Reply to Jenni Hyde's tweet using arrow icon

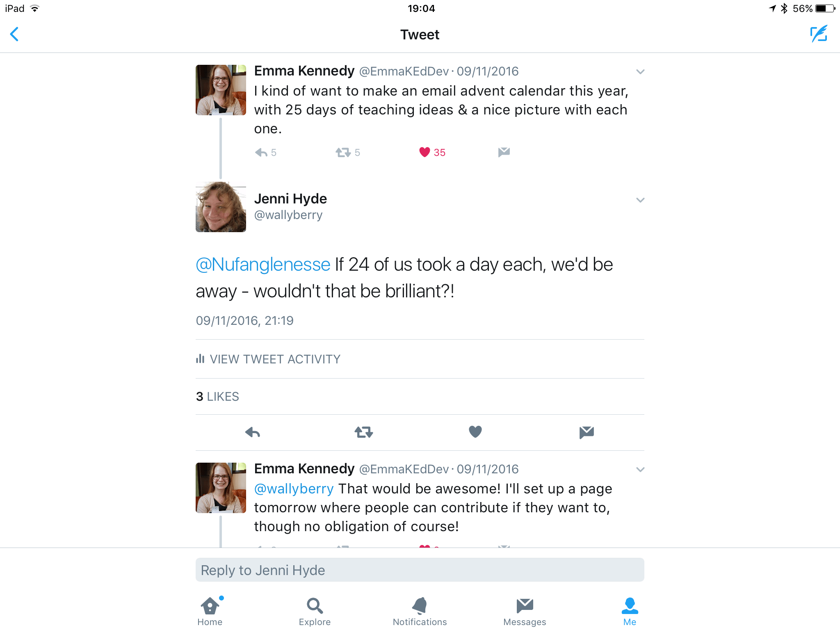pos(253,432)
